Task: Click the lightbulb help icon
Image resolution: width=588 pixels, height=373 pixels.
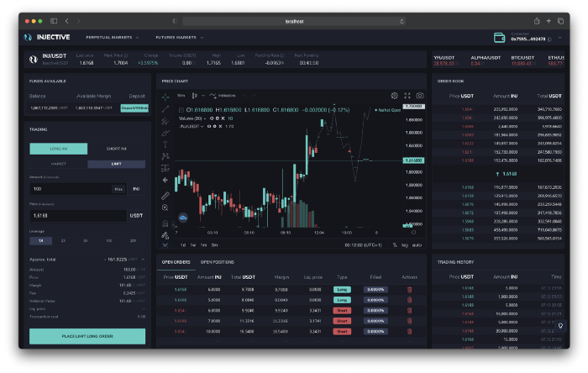Action: tap(560, 326)
